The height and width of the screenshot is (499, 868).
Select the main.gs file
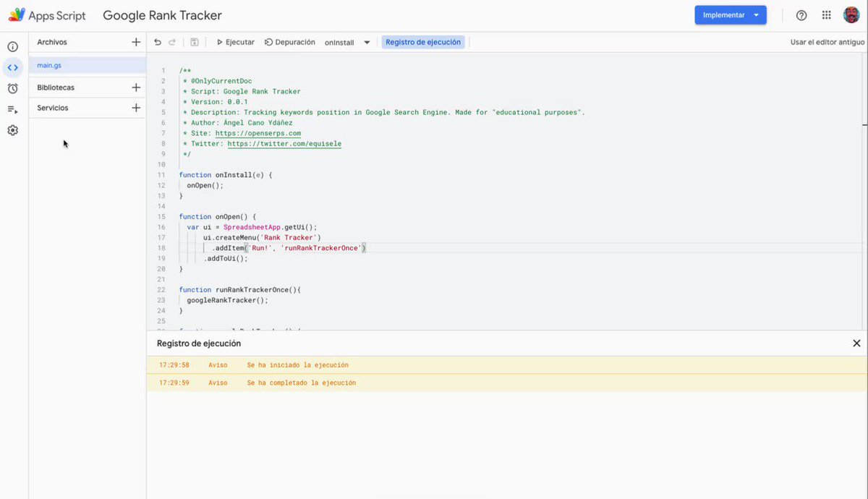88,65
